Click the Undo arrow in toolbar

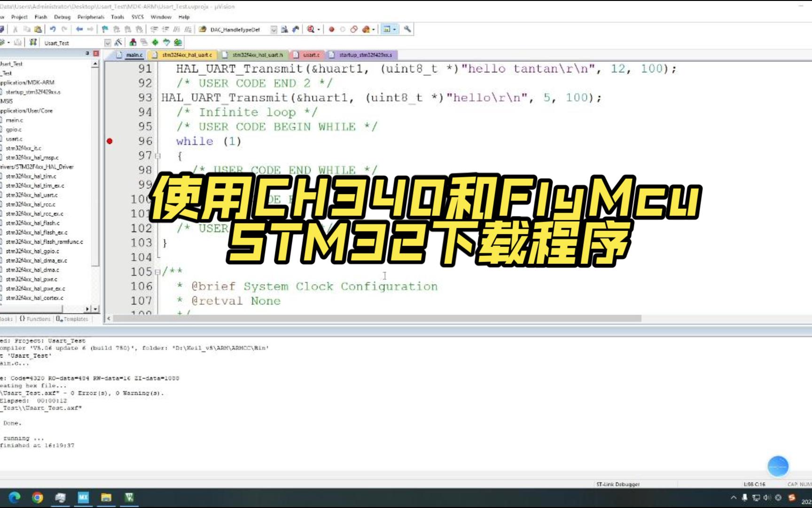coord(53,29)
